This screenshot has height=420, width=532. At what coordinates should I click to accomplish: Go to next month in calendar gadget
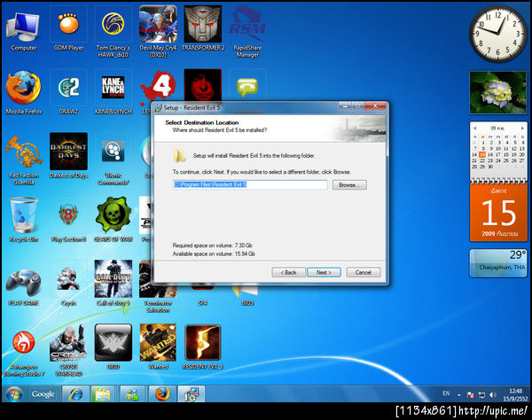click(x=522, y=128)
